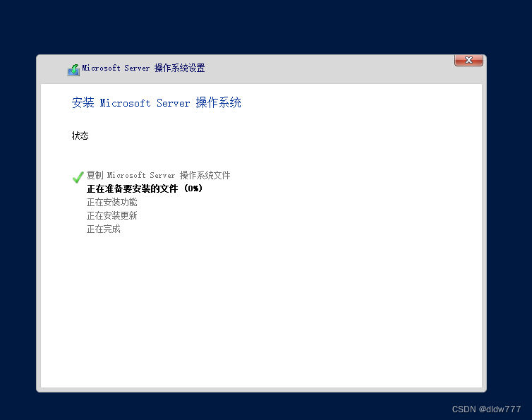This screenshot has width=532, height=420.
Task: Click the '状态' label
Action: click(x=80, y=136)
